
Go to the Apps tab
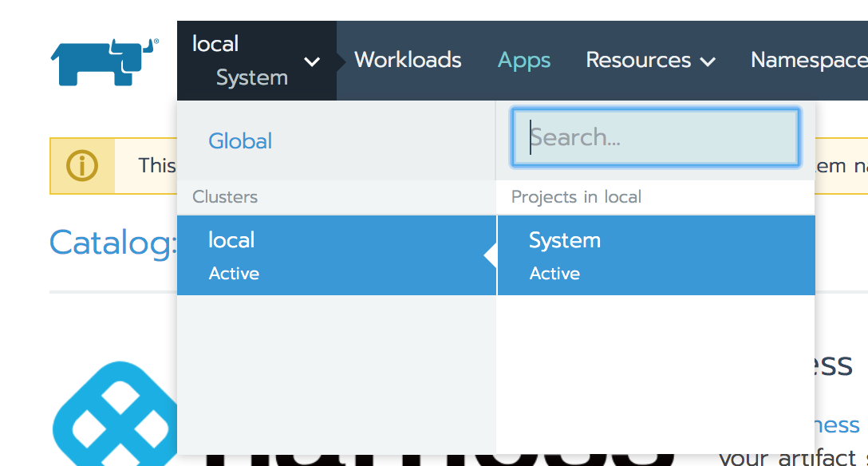pos(523,61)
